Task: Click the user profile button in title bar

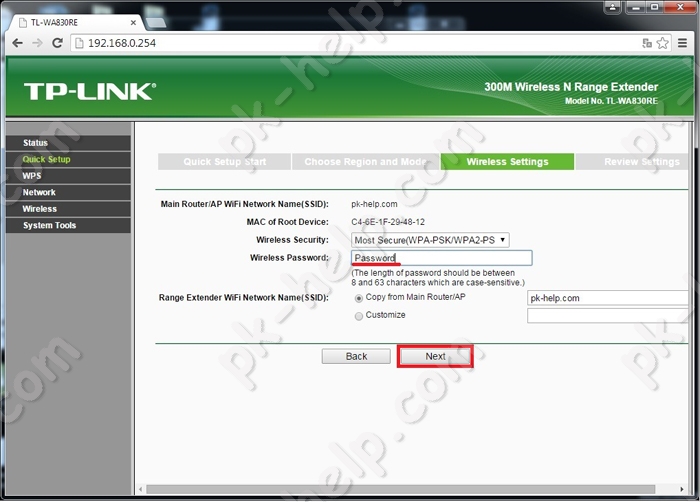Action: coord(612,7)
